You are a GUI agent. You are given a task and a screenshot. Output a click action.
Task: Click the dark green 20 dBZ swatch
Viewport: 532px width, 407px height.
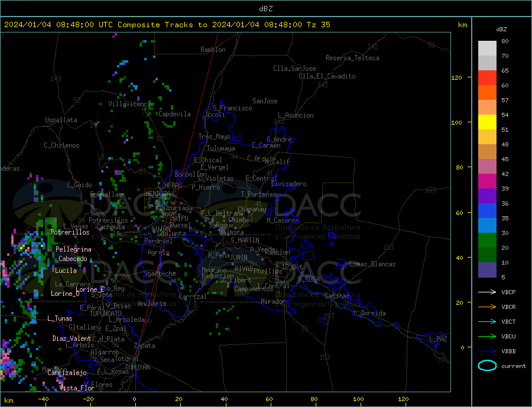tap(487, 255)
